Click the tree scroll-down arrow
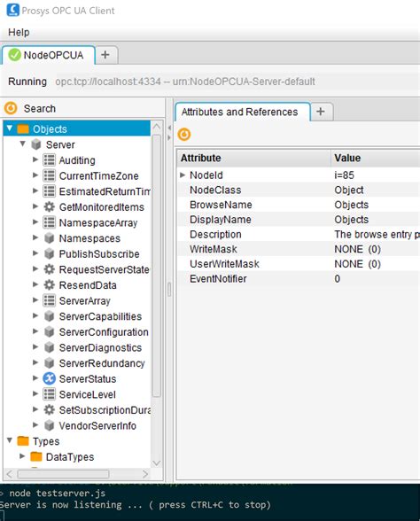The height and width of the screenshot is (521, 420). coord(157,463)
